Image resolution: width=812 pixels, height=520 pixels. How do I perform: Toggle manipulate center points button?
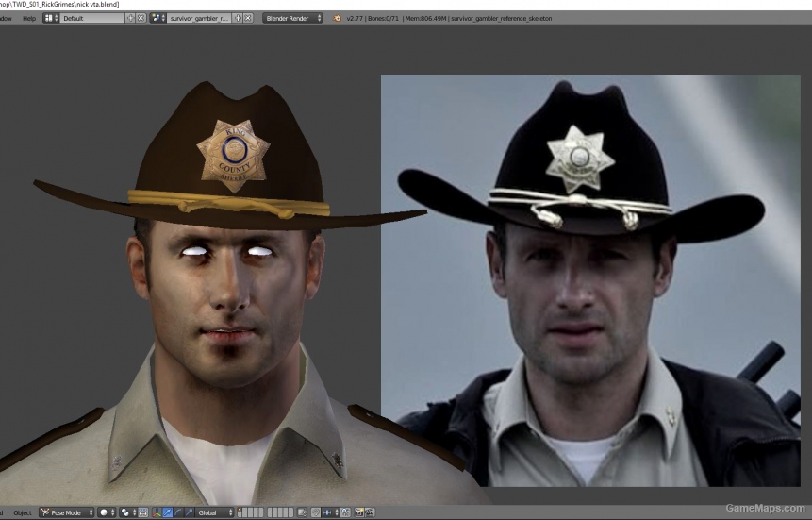143,512
